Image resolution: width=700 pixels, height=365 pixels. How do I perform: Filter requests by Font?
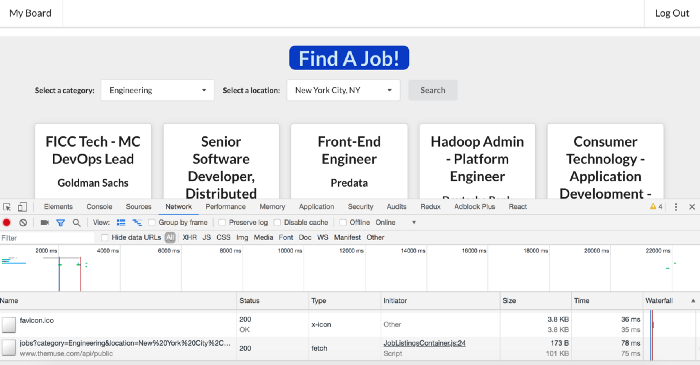pyautogui.click(x=286, y=237)
